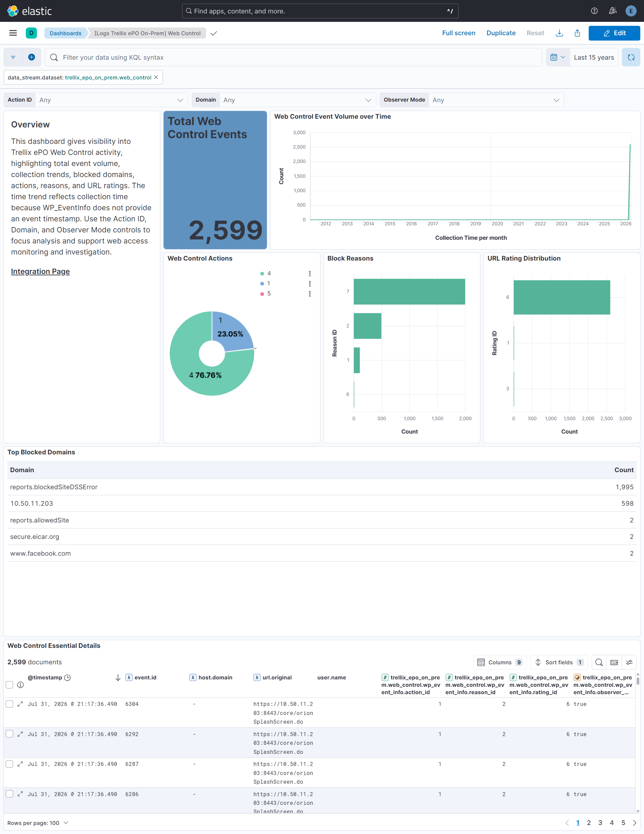Image resolution: width=644 pixels, height=834 pixels.
Task: Click the green legend swatch for 4
Action: tap(262, 273)
